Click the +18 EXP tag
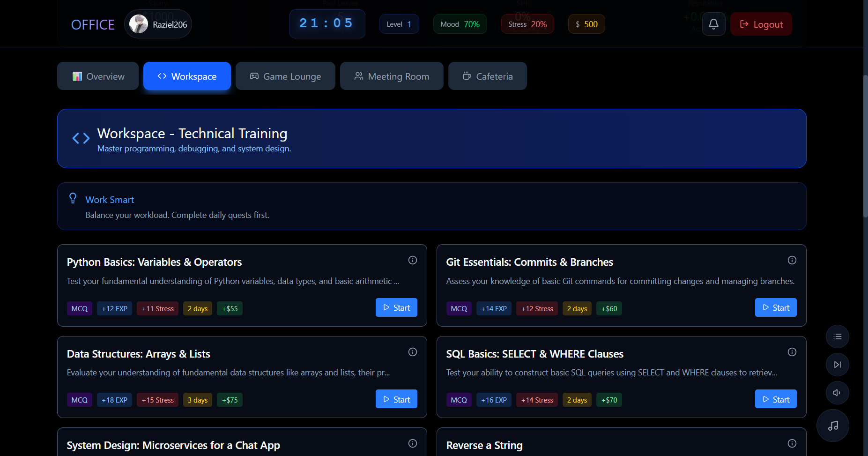 click(115, 400)
